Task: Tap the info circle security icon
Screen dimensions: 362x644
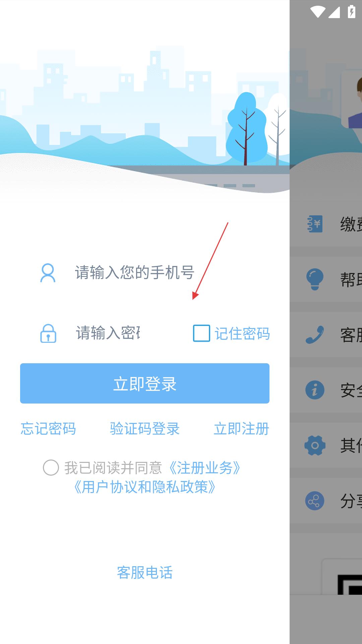Action: pyautogui.click(x=315, y=390)
